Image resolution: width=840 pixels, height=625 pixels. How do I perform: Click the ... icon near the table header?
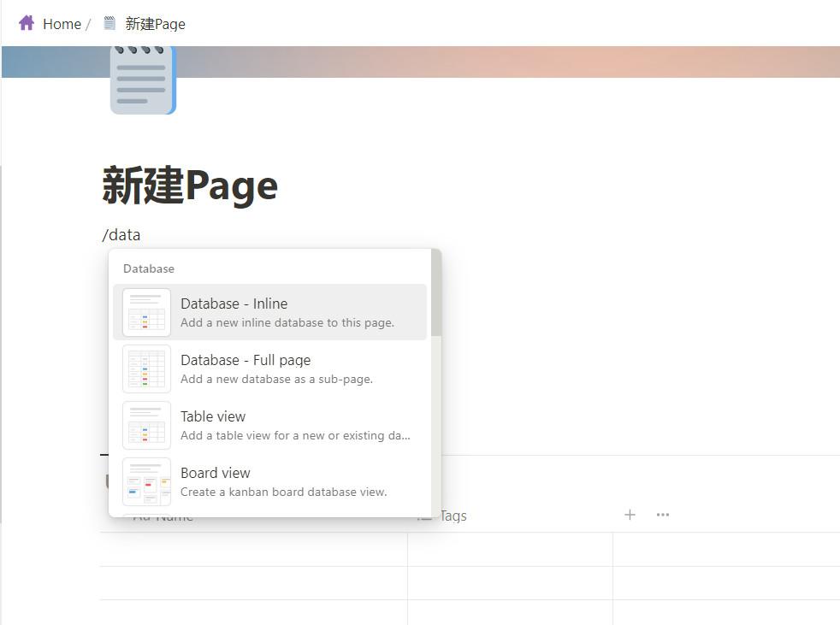662,515
